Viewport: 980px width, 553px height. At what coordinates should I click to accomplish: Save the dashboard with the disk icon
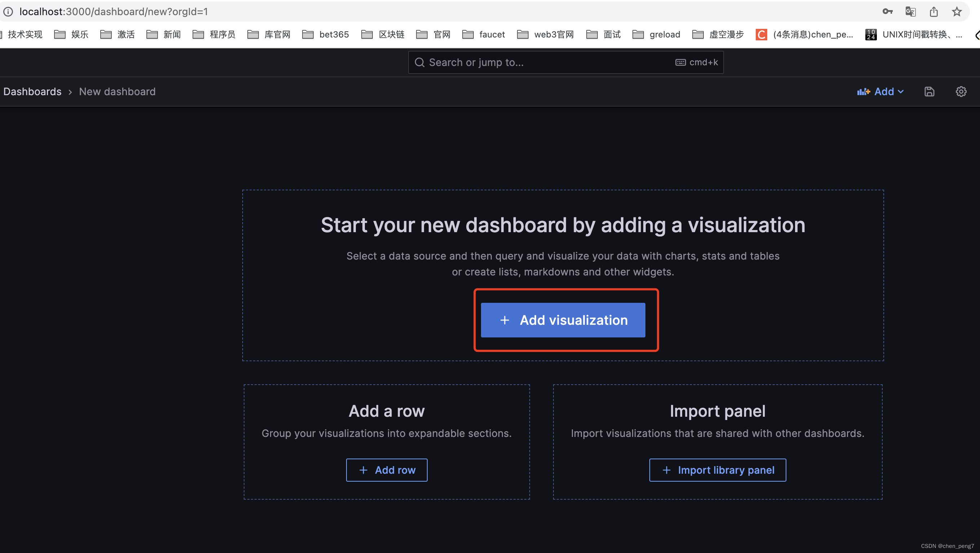pos(929,91)
